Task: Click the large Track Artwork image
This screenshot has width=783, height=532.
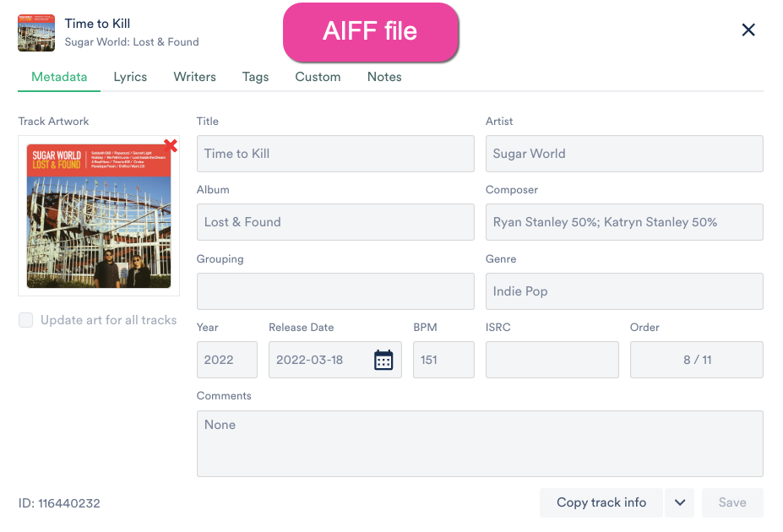Action: 99,215
